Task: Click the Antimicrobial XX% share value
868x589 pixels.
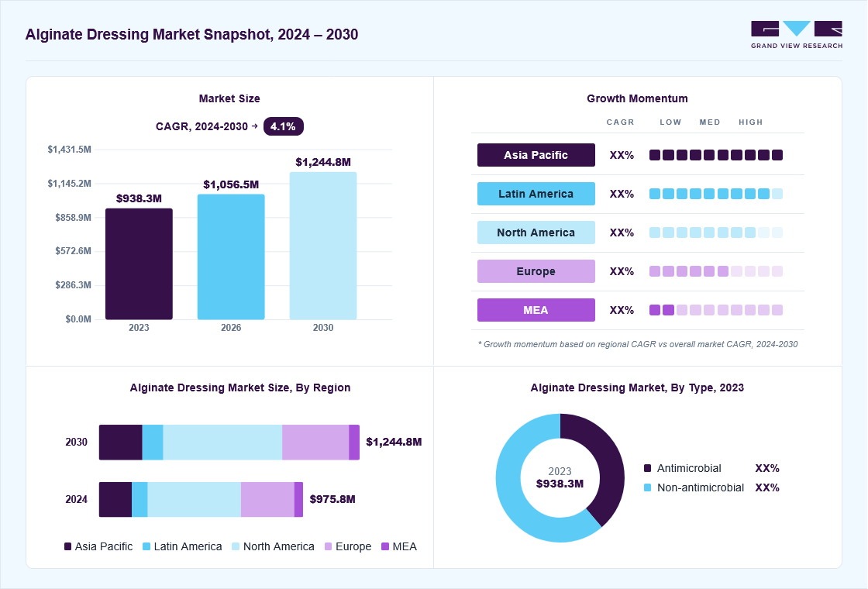Action: click(x=767, y=468)
